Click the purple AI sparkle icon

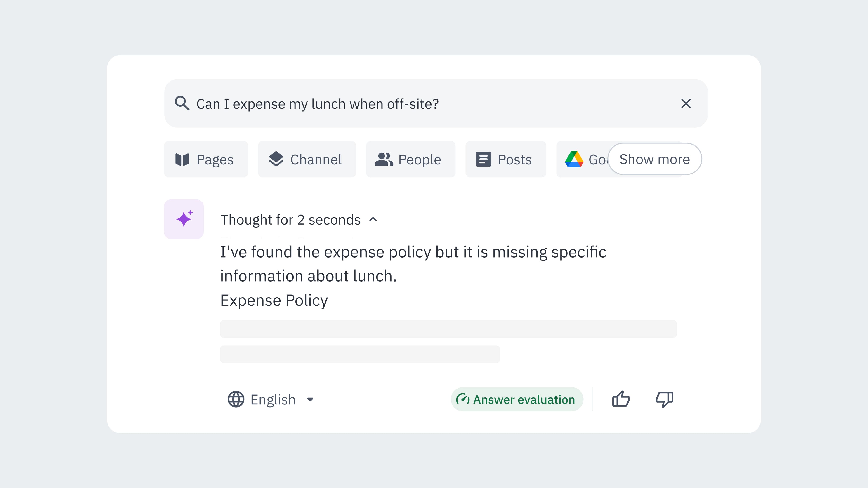coord(184,219)
